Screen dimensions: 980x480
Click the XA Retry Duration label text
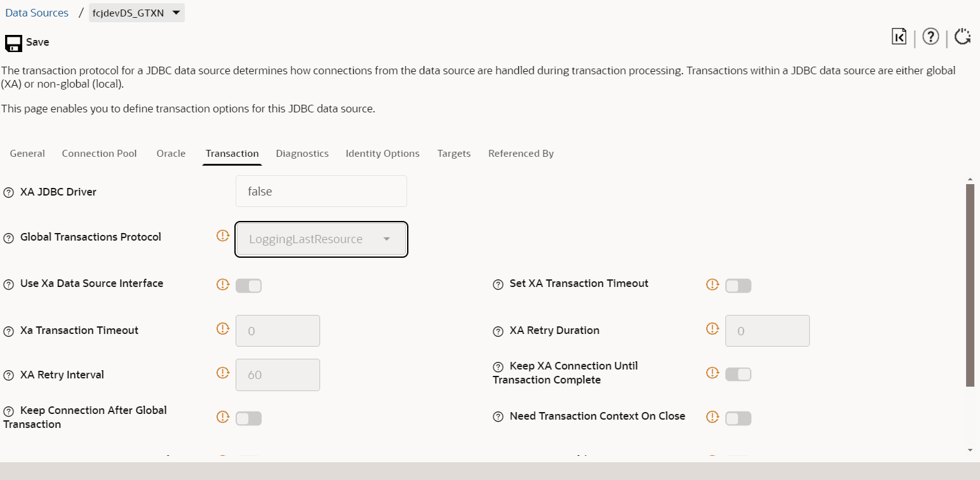[x=554, y=331]
